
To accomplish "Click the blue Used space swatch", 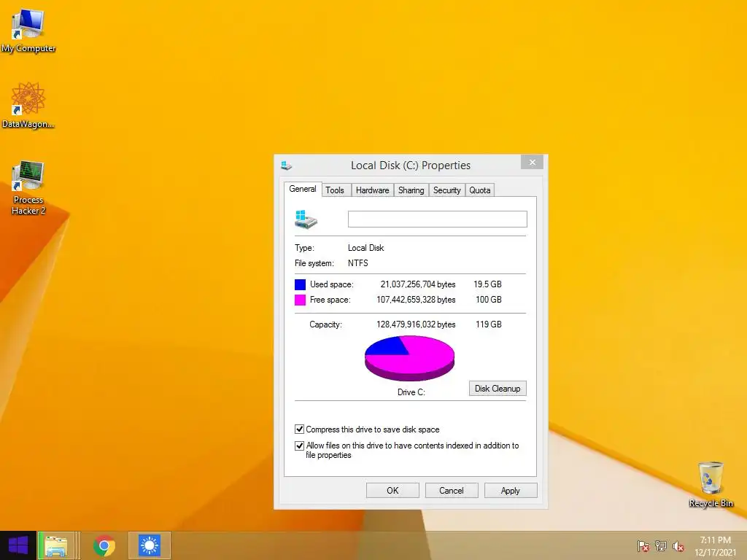I will coord(300,285).
